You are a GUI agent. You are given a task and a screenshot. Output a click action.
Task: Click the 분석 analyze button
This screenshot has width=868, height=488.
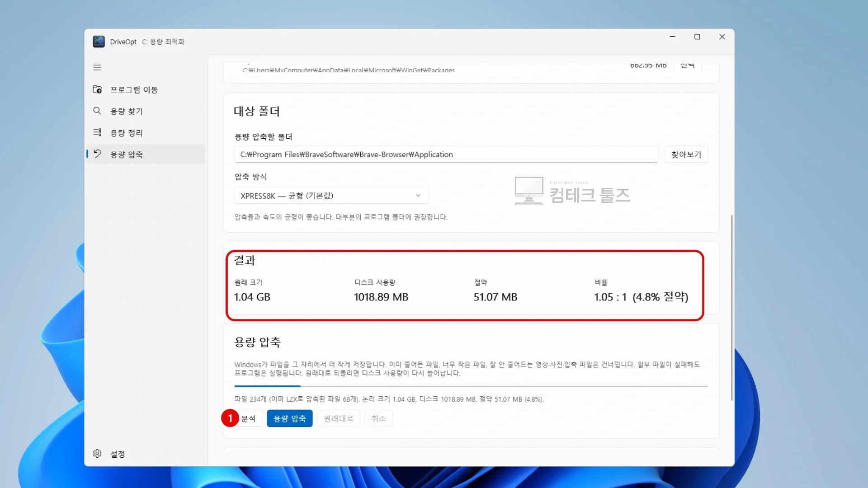click(248, 418)
